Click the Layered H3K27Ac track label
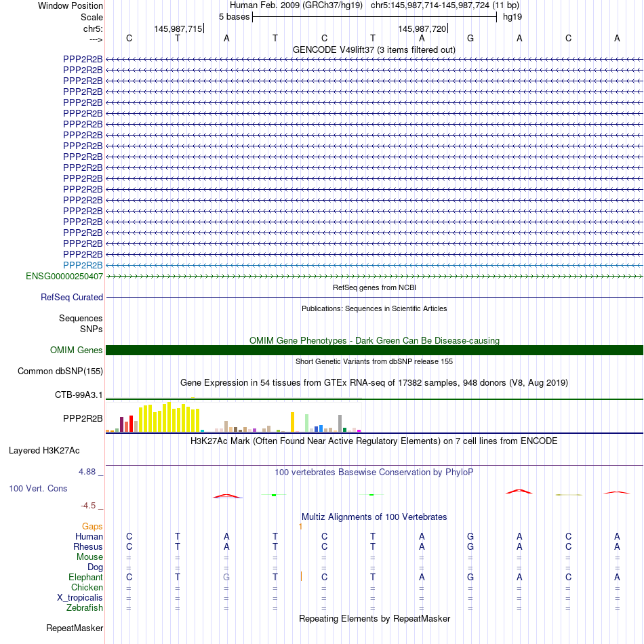This screenshot has height=644, width=644. click(44, 451)
